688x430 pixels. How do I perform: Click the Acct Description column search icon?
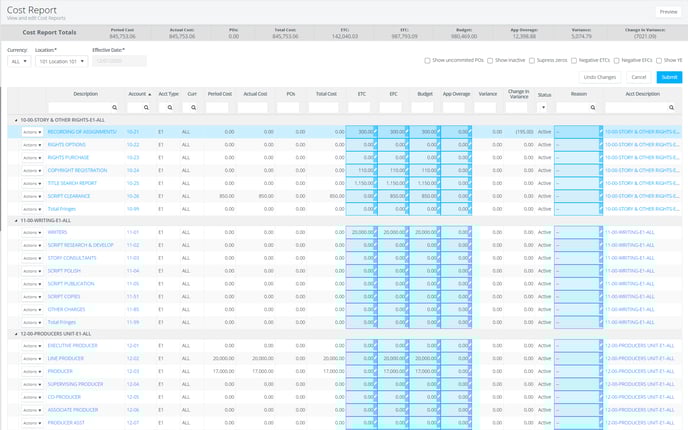671,108
